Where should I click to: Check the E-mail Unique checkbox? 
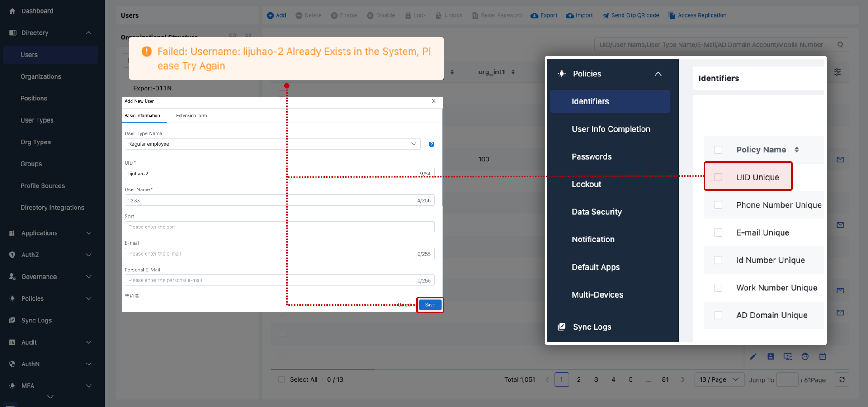click(718, 232)
